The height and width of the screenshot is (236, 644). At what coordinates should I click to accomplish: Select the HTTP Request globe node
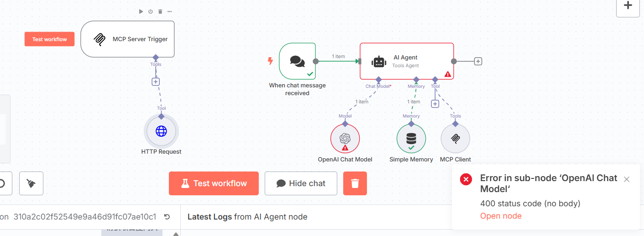pyautogui.click(x=161, y=131)
